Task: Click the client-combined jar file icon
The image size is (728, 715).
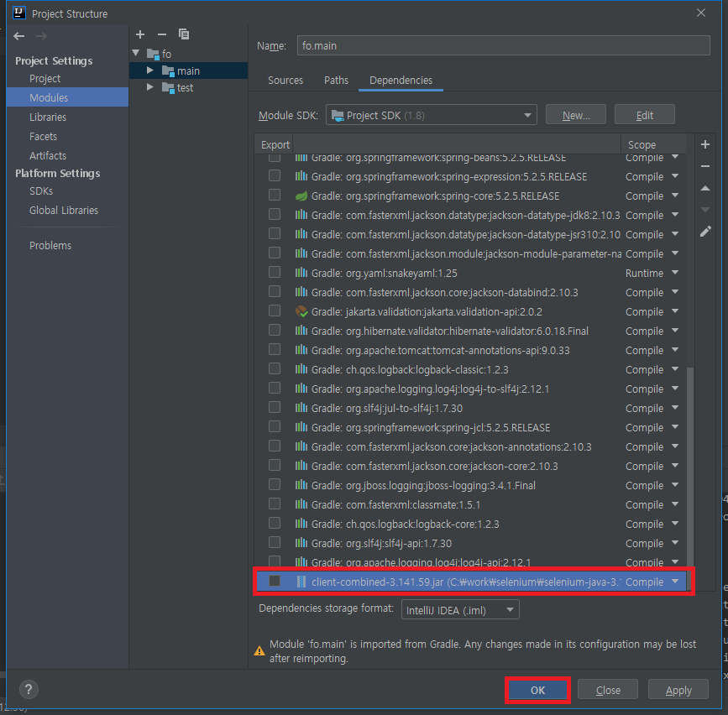Action: pyautogui.click(x=301, y=582)
